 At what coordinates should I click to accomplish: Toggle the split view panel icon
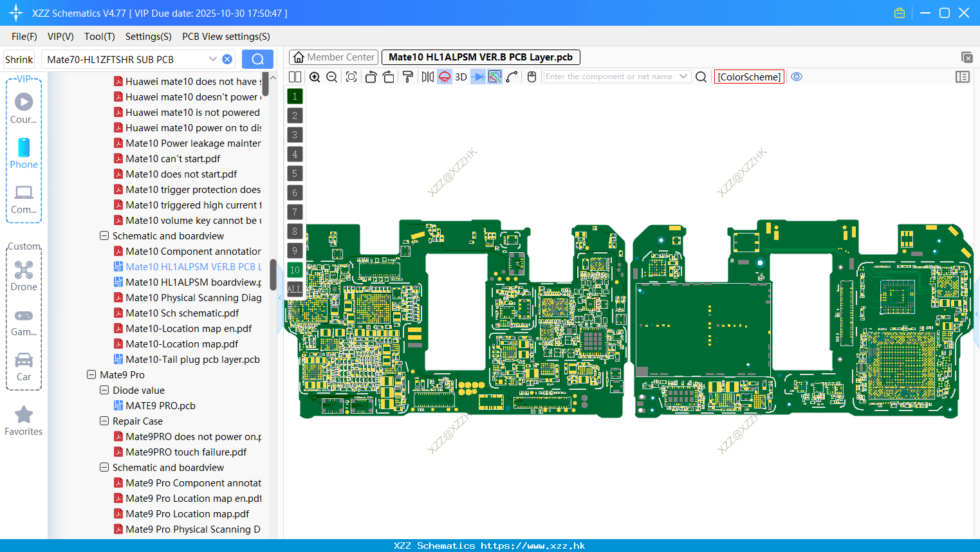pos(295,77)
